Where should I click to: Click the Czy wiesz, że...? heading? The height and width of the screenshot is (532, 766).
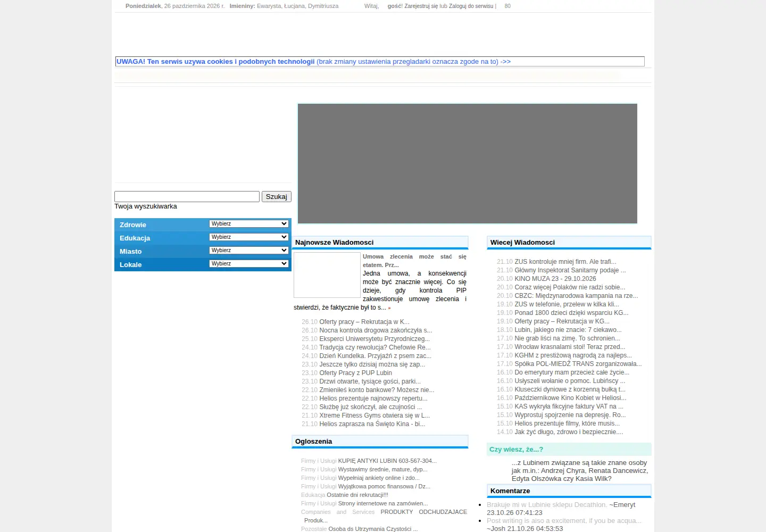516,450
